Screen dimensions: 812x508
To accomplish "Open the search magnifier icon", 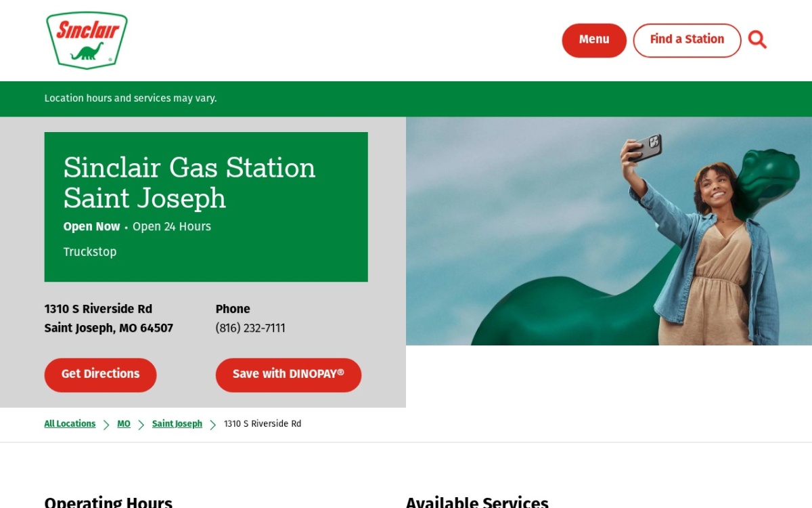I will coord(757,40).
